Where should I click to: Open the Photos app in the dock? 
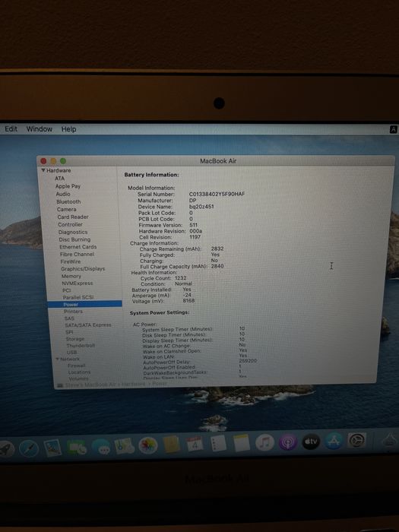point(148,445)
